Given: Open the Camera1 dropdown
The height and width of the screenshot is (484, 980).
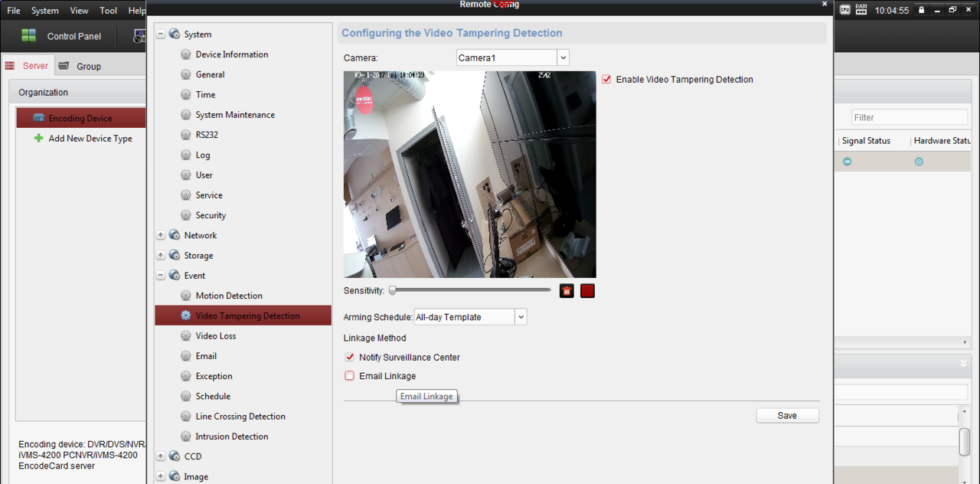Looking at the screenshot, I should click(563, 58).
